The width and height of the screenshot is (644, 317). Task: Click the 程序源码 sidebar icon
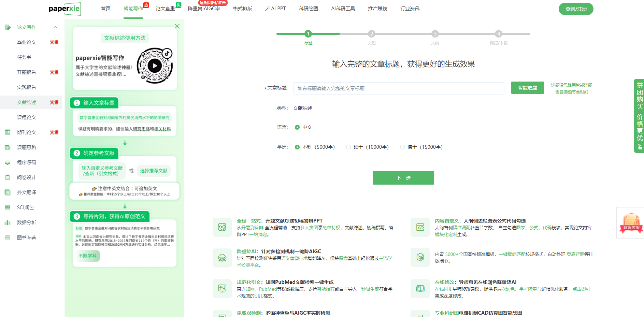tap(8, 162)
